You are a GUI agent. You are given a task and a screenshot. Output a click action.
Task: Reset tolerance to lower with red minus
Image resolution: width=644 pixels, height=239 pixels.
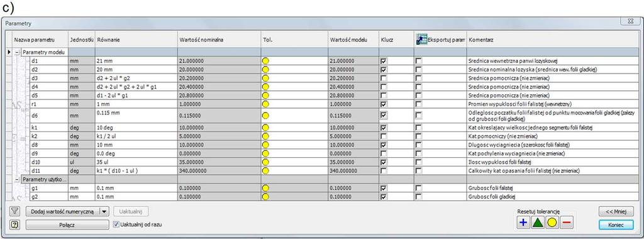pos(567,223)
